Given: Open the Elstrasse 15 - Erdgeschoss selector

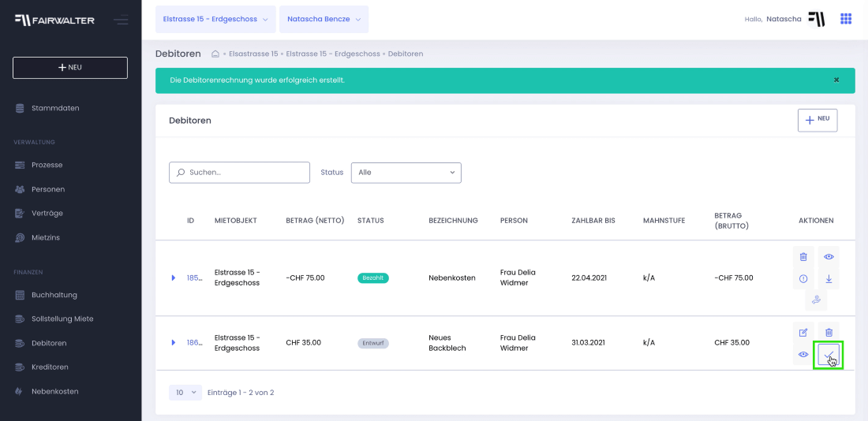Looking at the screenshot, I should (215, 19).
